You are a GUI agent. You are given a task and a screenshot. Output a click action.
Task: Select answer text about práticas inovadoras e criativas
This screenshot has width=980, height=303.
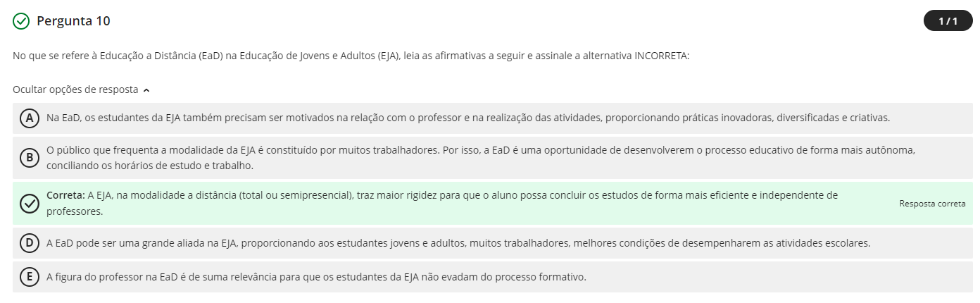pos(468,118)
